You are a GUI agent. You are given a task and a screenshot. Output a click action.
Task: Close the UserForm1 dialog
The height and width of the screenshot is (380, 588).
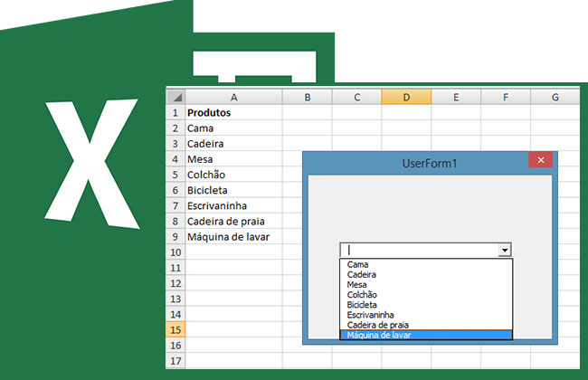click(x=540, y=160)
